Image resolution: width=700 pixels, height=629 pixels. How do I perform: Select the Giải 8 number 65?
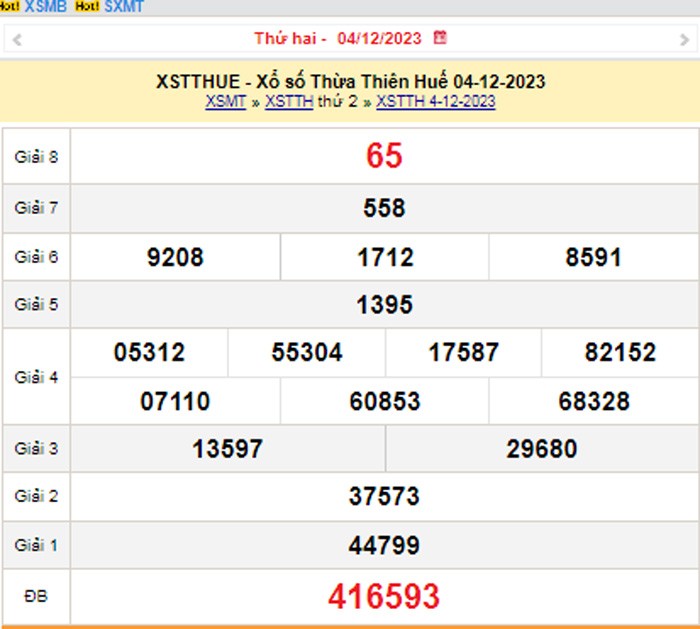point(384,156)
